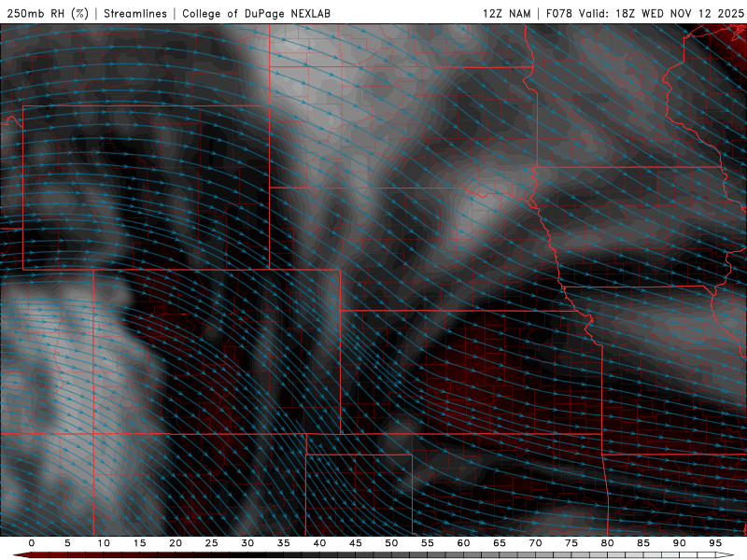Image resolution: width=747 pixels, height=560 pixels.
Task: Click "College of DuPage NEXLAB" text
Action: point(256,13)
